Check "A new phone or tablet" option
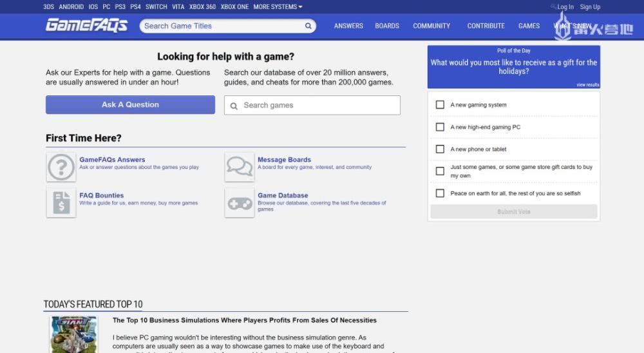This screenshot has height=353, width=644. (440, 149)
